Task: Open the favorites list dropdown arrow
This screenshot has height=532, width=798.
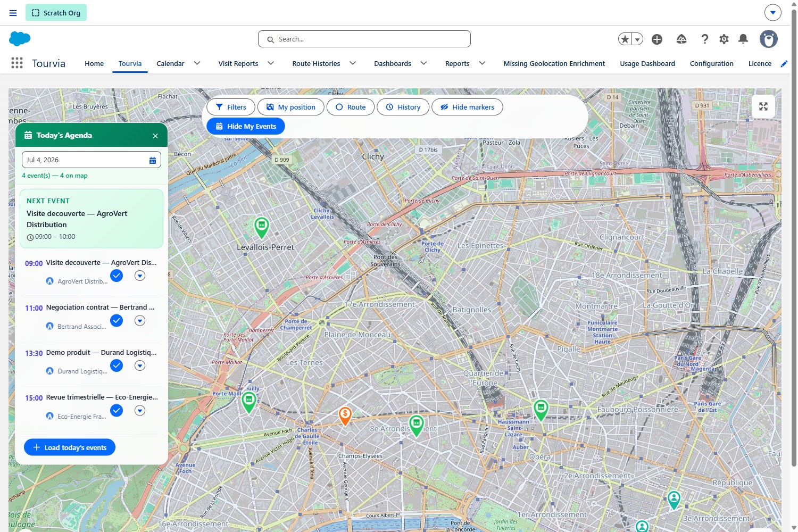Action: (637, 39)
